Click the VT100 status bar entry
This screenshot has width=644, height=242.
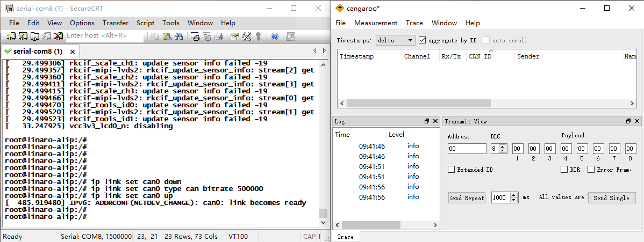pos(237,237)
